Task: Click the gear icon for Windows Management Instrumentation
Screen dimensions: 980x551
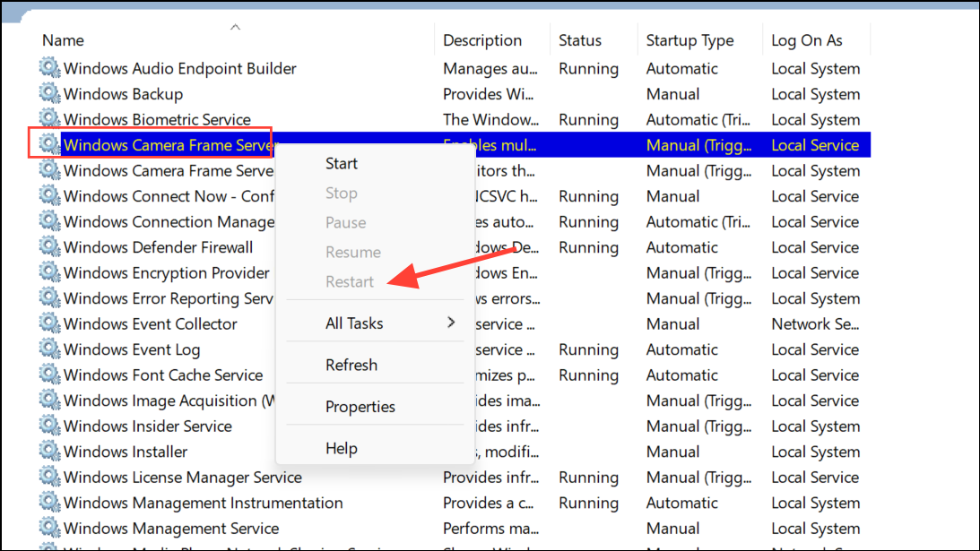Action: 49,503
